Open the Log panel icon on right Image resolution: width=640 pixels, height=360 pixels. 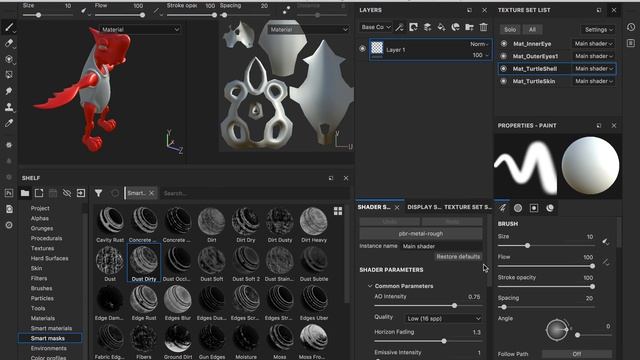coord(631,43)
